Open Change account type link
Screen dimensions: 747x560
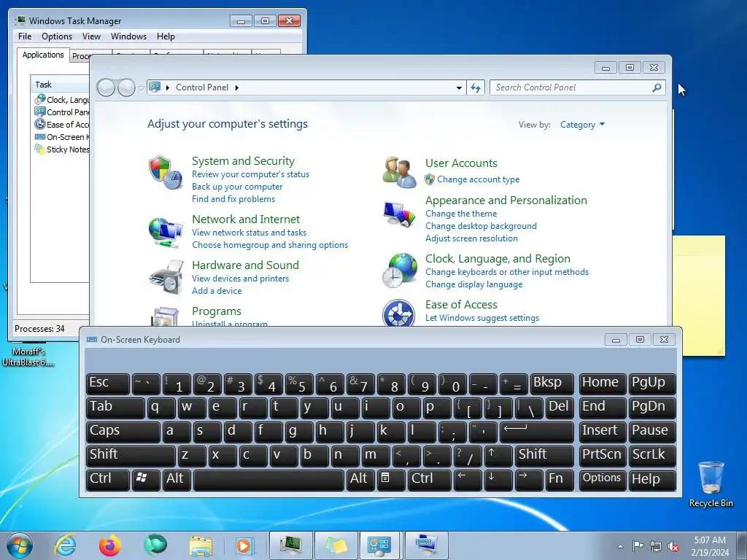coord(479,179)
